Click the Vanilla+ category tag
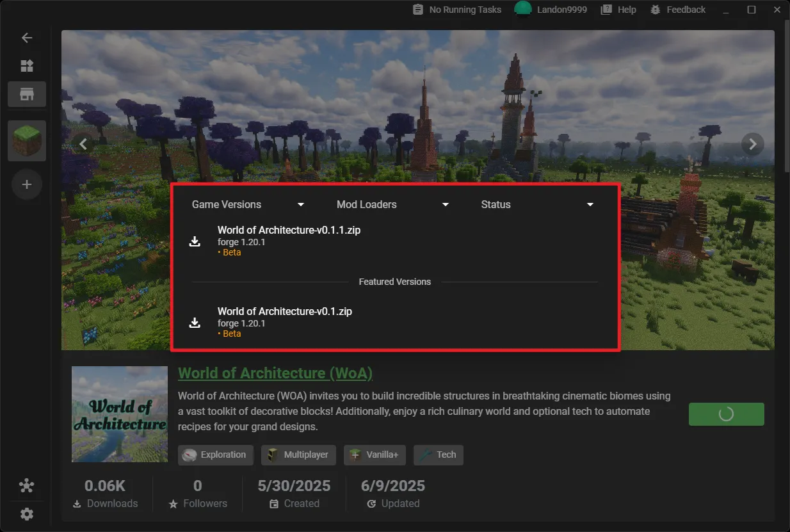 (x=375, y=455)
